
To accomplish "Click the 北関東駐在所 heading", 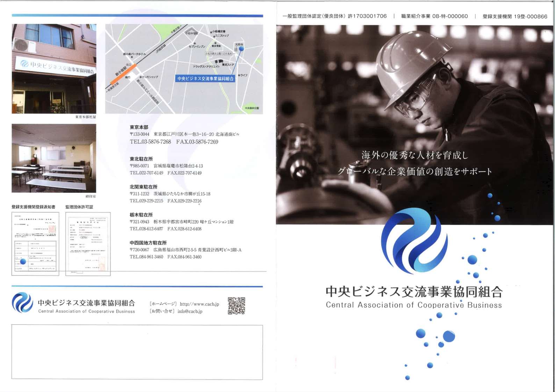I will click(143, 187).
